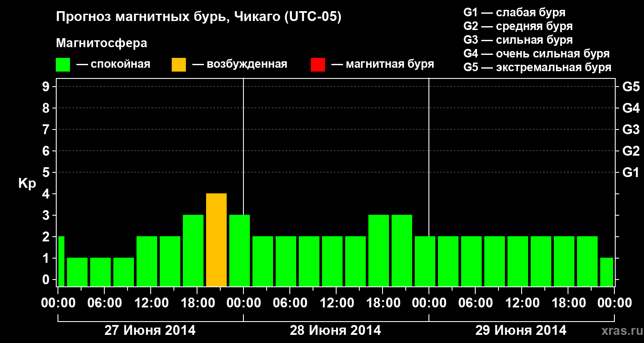Click the orange 'возбужденная' legend swatch
This screenshot has height=343, width=644.
[x=179, y=65]
